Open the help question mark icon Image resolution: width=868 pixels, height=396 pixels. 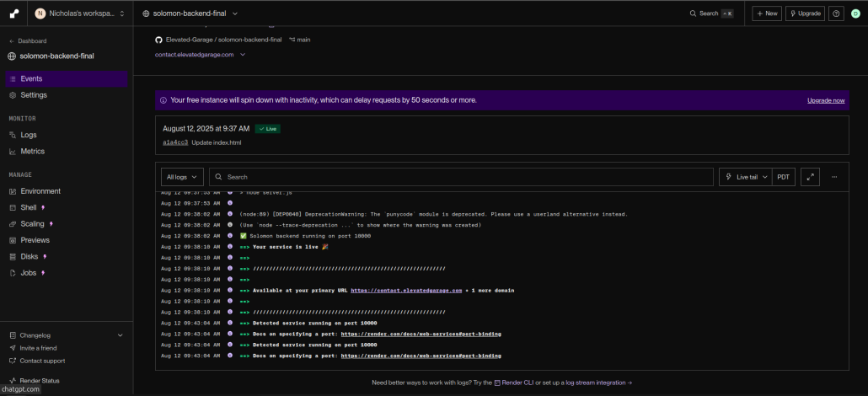(x=836, y=13)
